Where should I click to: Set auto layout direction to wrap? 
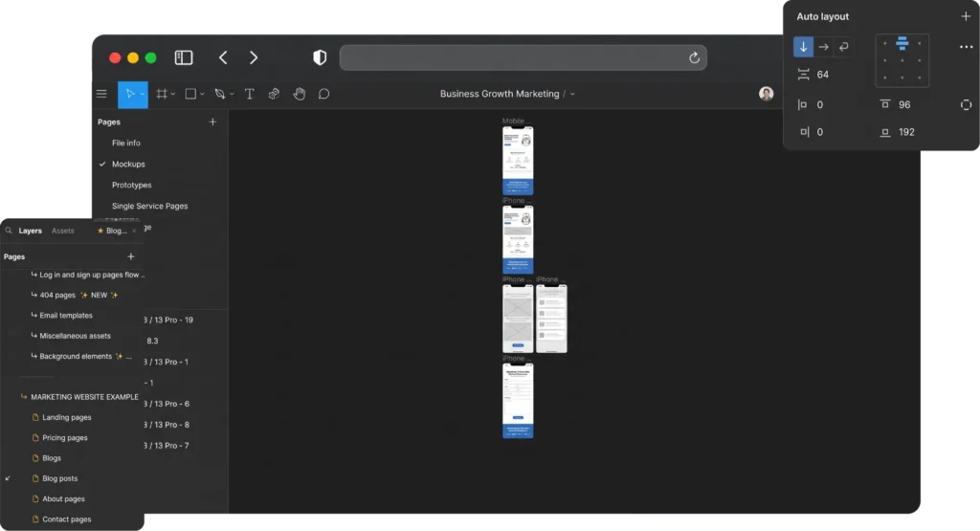[844, 47]
